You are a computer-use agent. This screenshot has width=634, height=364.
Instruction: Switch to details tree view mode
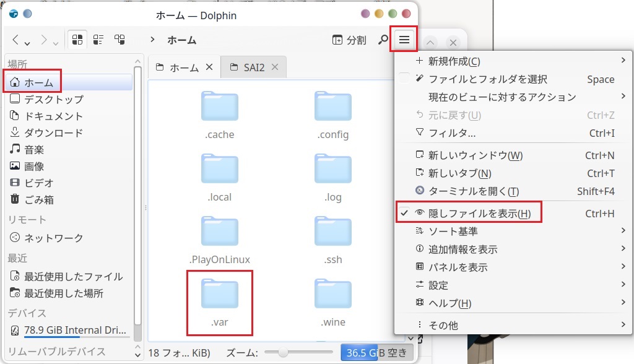(119, 40)
